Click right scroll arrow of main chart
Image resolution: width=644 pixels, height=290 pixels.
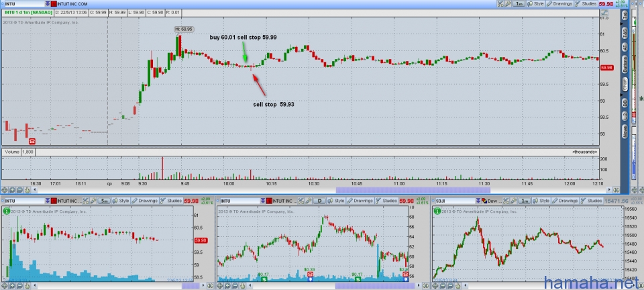(x=609, y=190)
